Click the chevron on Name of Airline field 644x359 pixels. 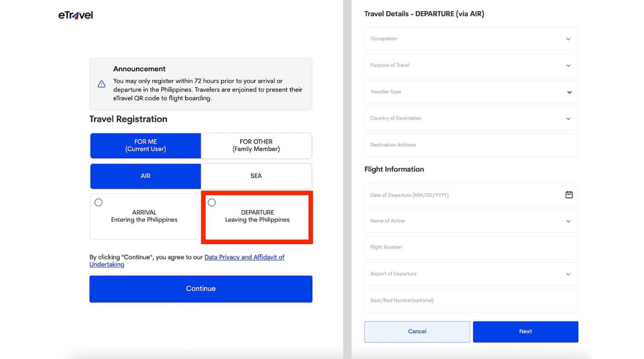568,221
